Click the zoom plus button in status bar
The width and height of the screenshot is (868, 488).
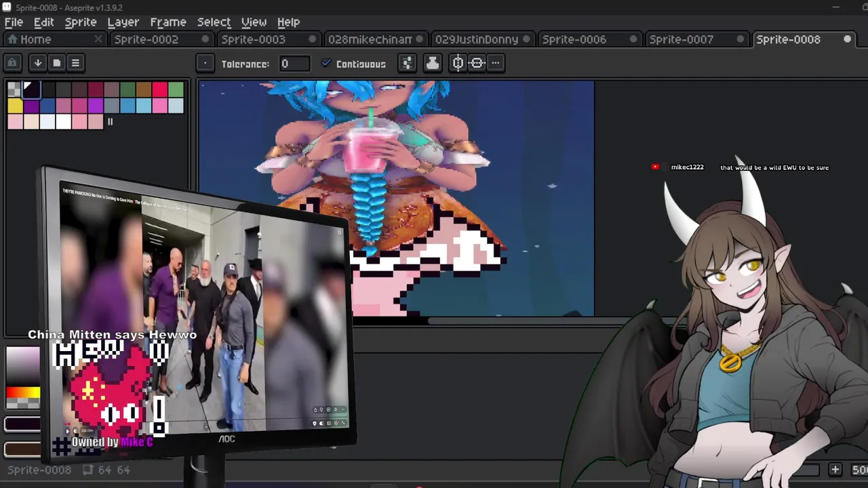tap(835, 470)
